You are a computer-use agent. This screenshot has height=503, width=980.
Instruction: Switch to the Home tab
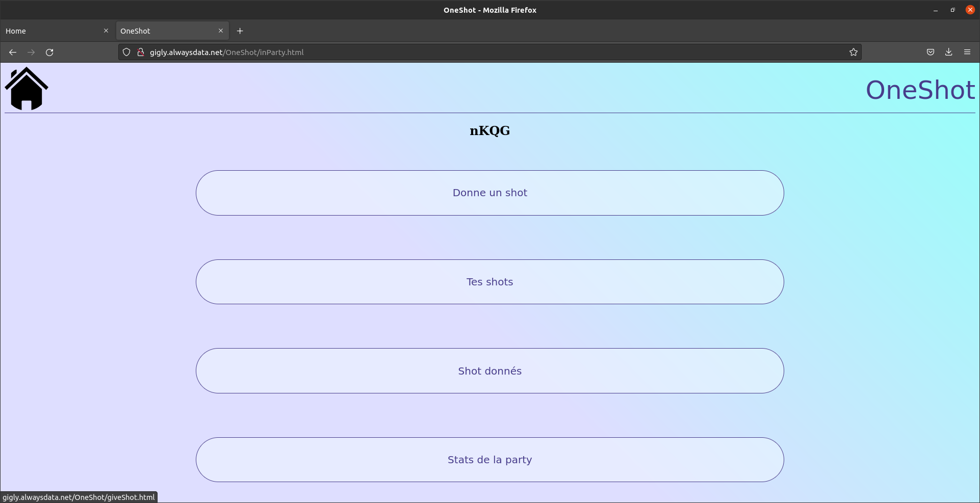click(51, 31)
